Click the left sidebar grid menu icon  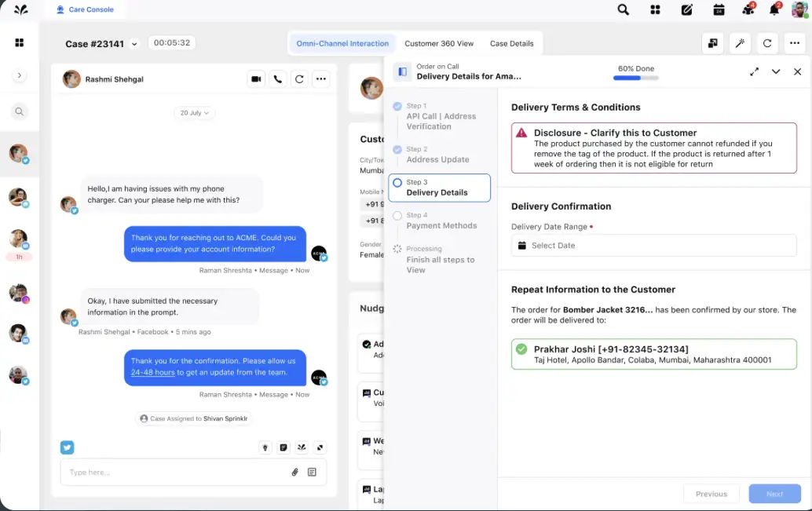point(19,42)
